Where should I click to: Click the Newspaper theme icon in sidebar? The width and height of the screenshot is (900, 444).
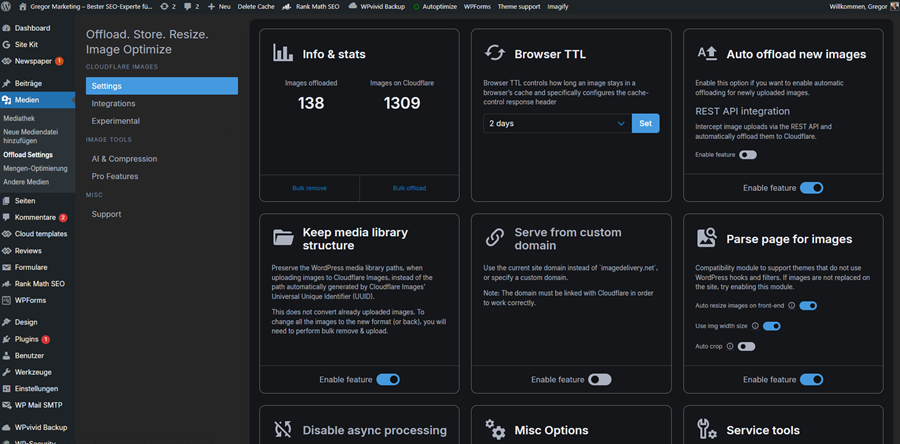[x=6, y=61]
